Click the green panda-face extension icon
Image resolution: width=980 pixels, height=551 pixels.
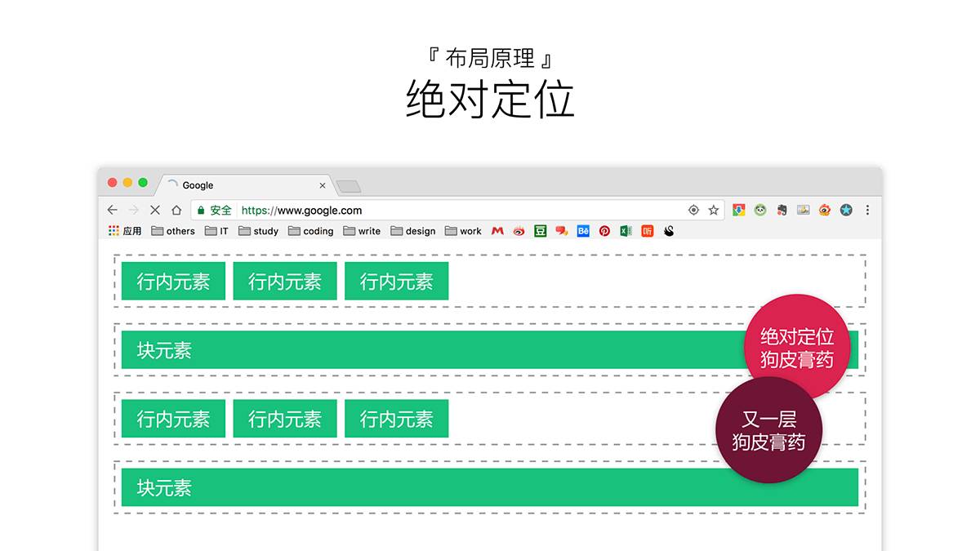(x=760, y=210)
